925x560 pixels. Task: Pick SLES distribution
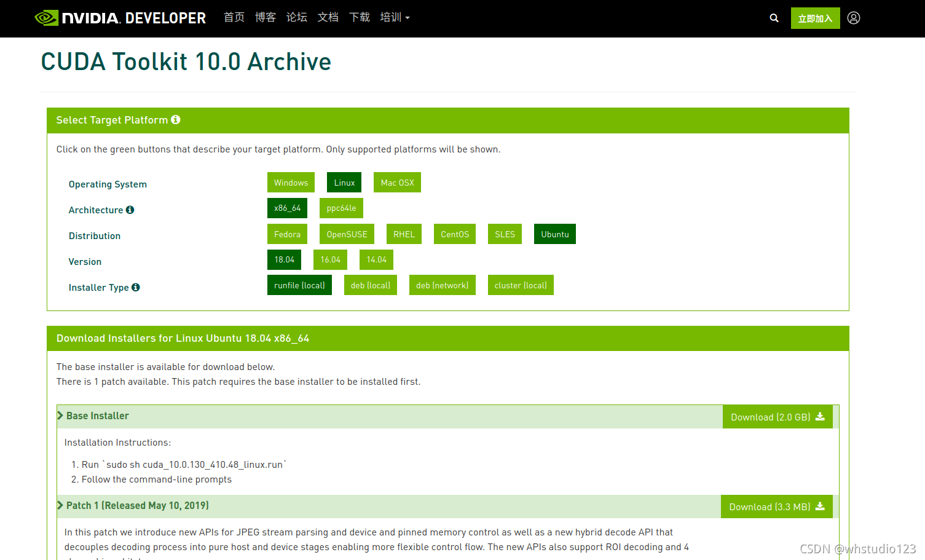[x=505, y=234]
